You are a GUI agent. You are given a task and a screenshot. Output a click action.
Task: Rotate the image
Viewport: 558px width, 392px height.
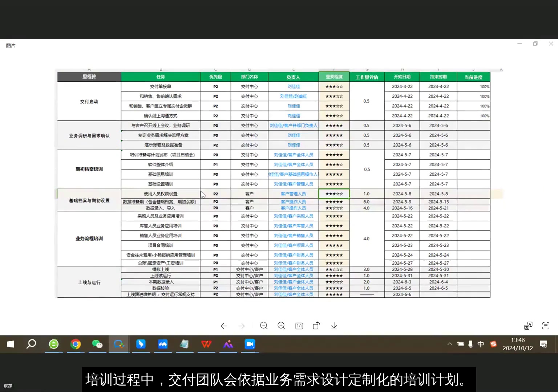click(x=316, y=326)
